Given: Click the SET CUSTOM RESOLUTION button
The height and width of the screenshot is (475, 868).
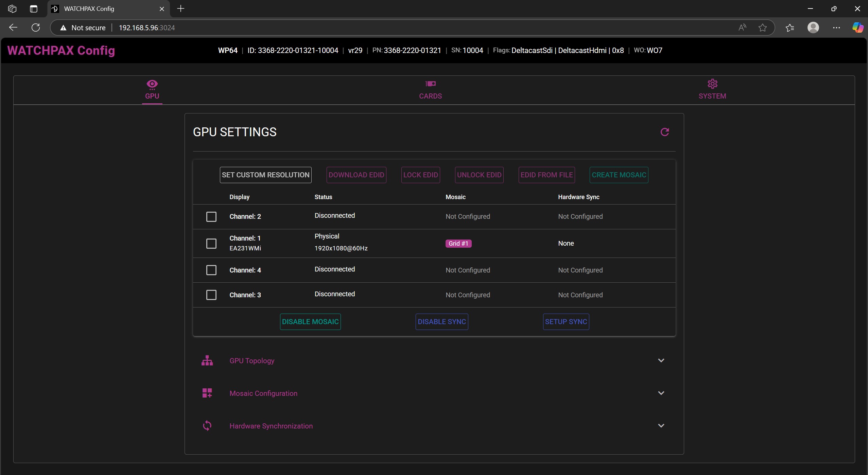Looking at the screenshot, I should 265,175.
